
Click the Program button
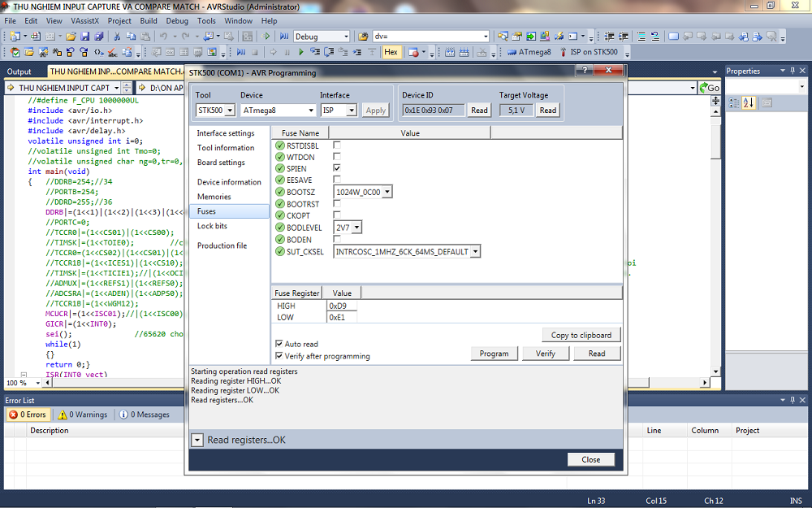(x=494, y=354)
